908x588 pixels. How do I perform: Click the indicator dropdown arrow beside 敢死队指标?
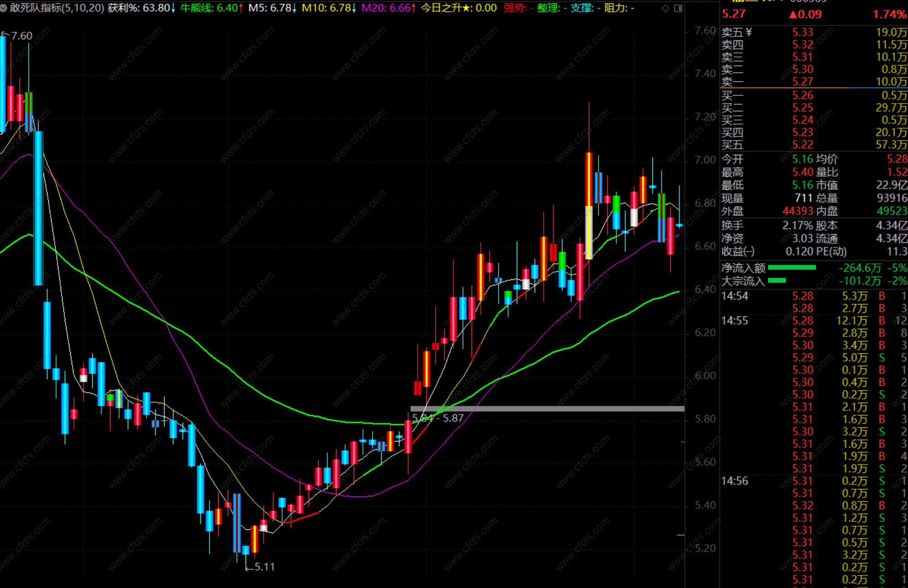(4, 8)
